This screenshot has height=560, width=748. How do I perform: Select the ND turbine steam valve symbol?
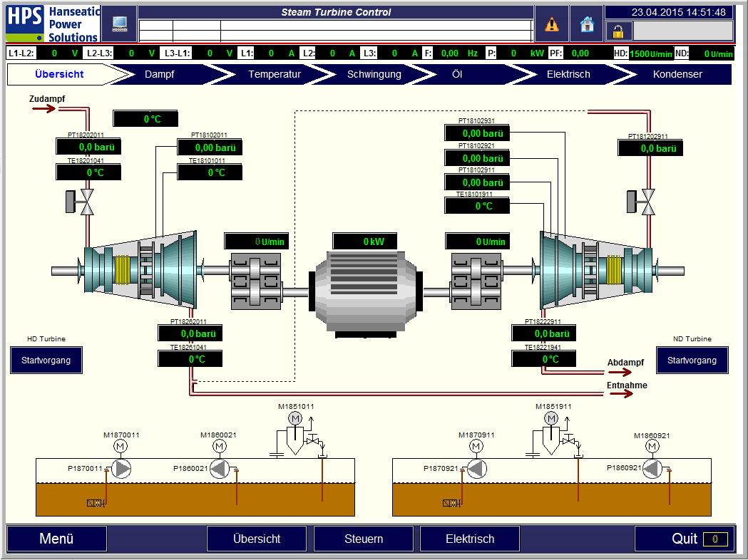[648, 202]
